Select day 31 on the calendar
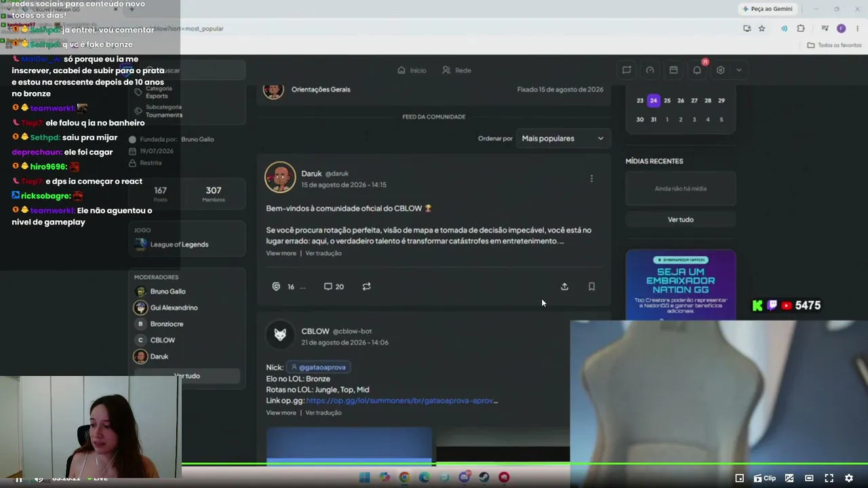Screen dimensions: 868x488 click(654, 119)
